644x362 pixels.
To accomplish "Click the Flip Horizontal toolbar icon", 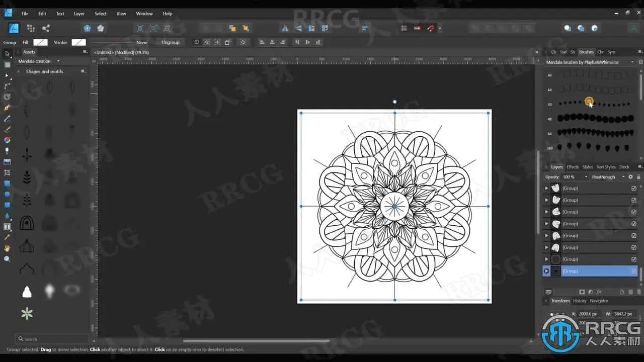I will pyautogui.click(x=285, y=28).
